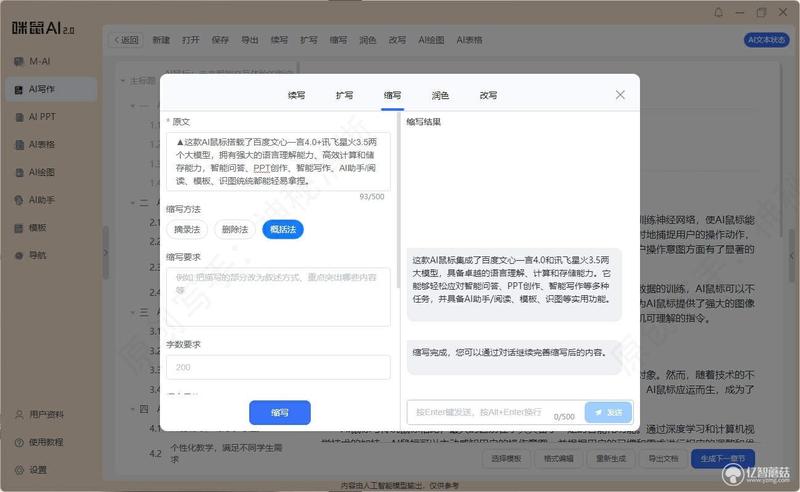Open the 模板 sidebar icon
This screenshot has width=800, height=492.
19,228
